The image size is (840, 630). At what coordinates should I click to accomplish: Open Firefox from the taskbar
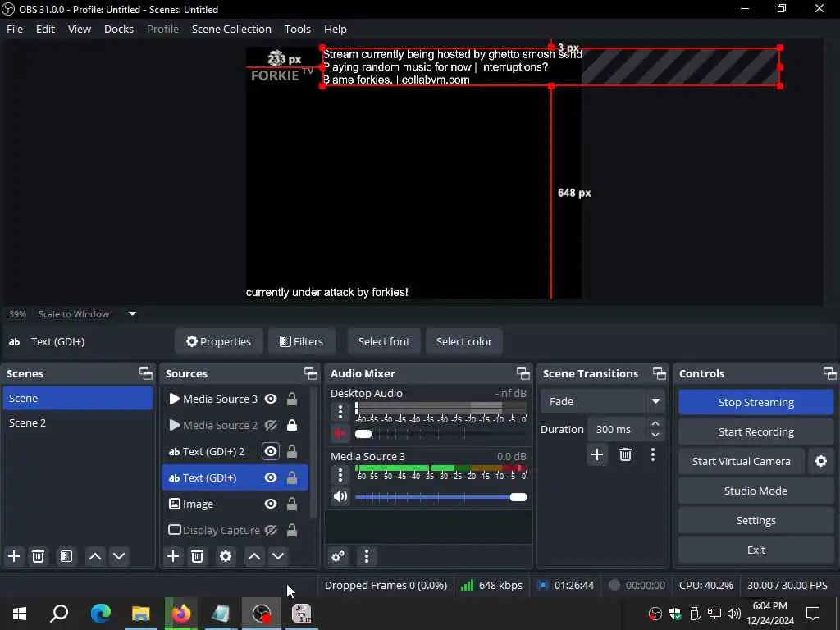pyautogui.click(x=181, y=614)
